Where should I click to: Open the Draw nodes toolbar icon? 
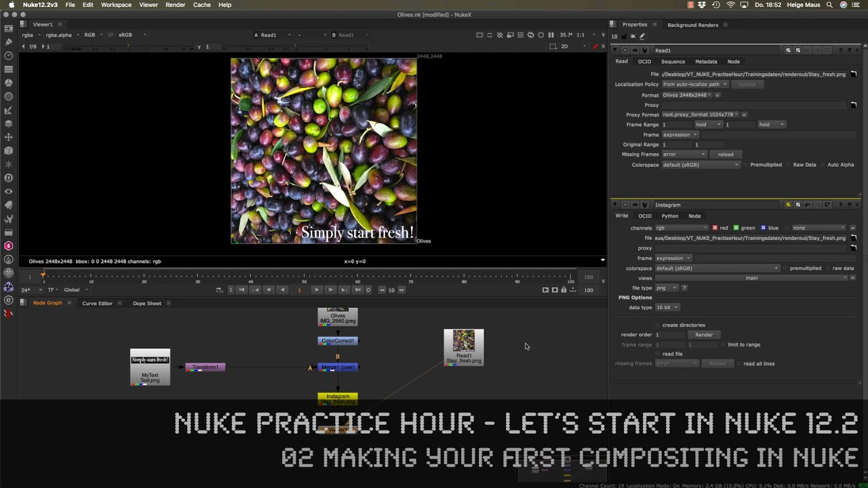[x=9, y=42]
